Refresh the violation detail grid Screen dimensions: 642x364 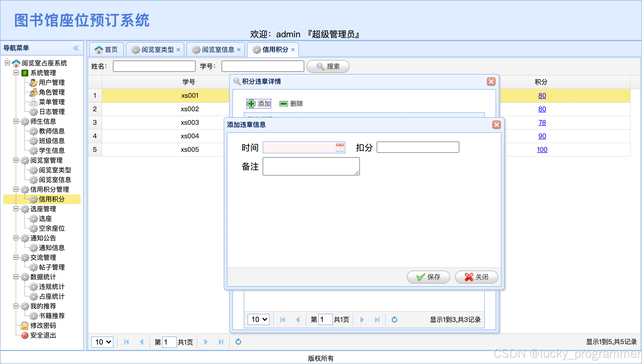[394, 320]
